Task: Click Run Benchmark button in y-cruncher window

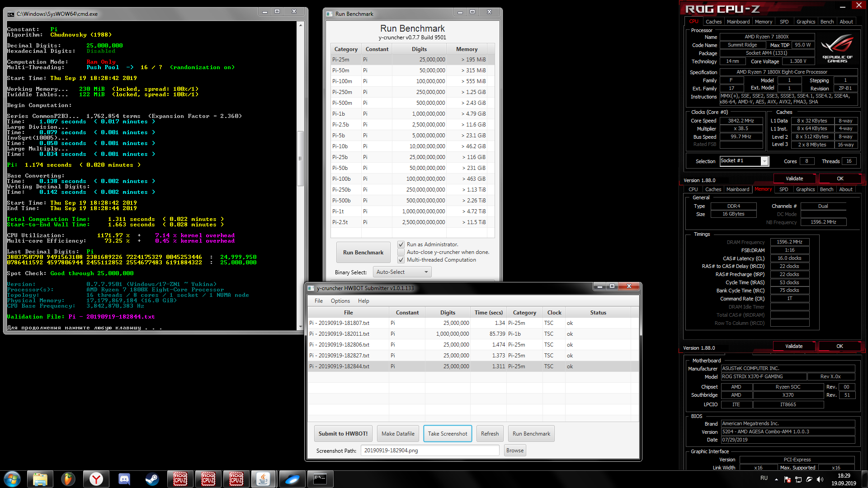Action: 363,253
